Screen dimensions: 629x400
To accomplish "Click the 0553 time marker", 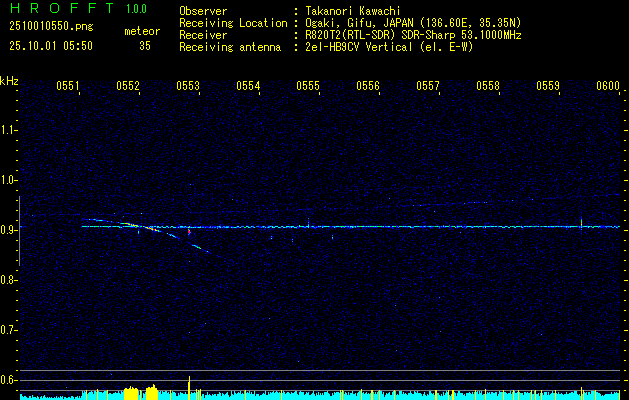I will pyautogui.click(x=188, y=87).
